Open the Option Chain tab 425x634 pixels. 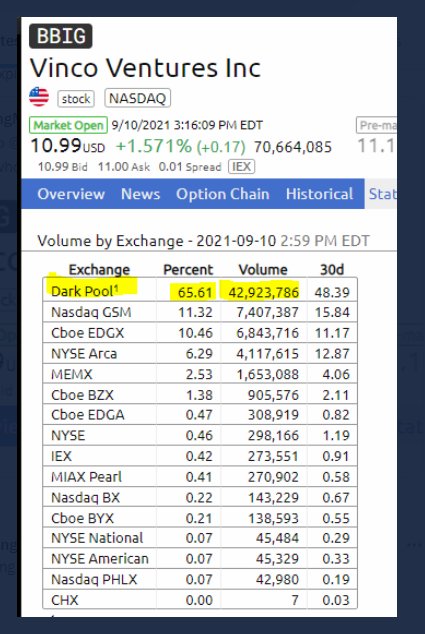(223, 194)
